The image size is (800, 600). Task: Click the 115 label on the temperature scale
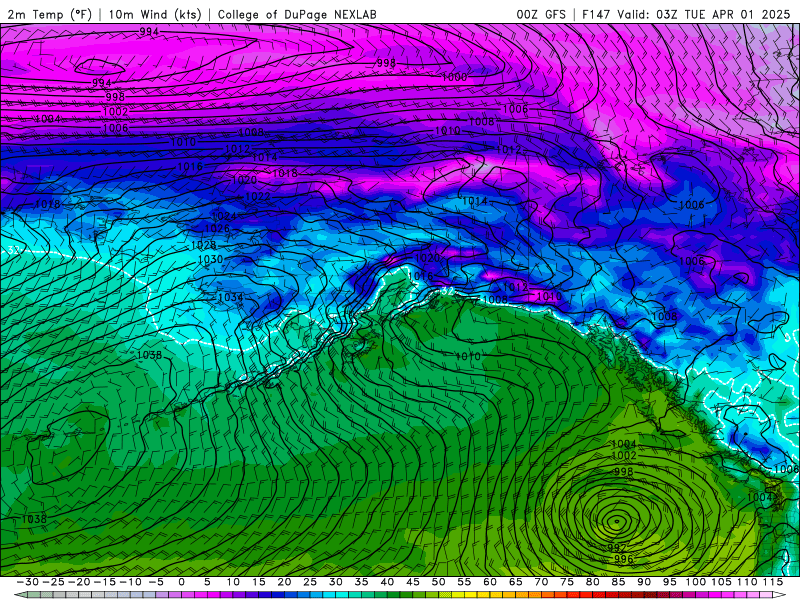tap(773, 582)
